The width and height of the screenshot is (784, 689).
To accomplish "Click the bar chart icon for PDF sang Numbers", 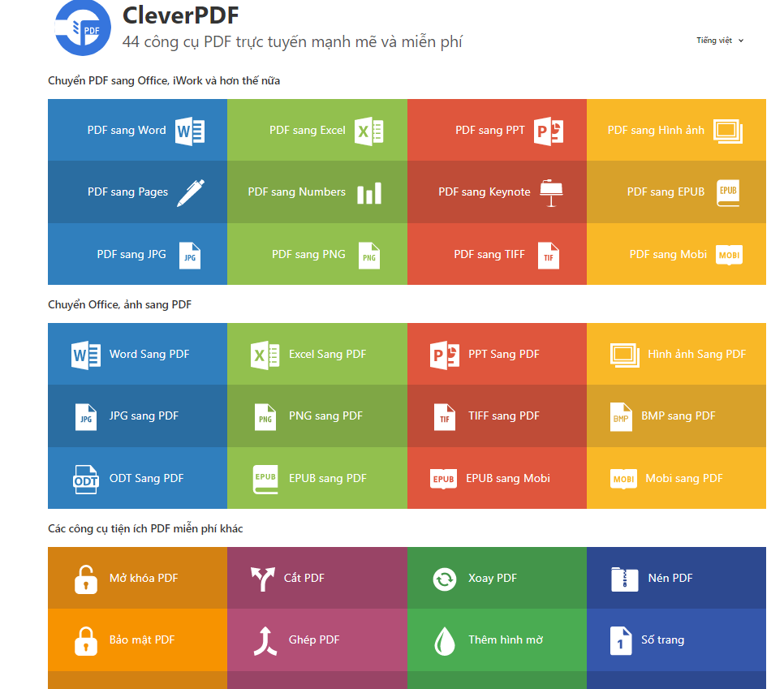I will (368, 193).
